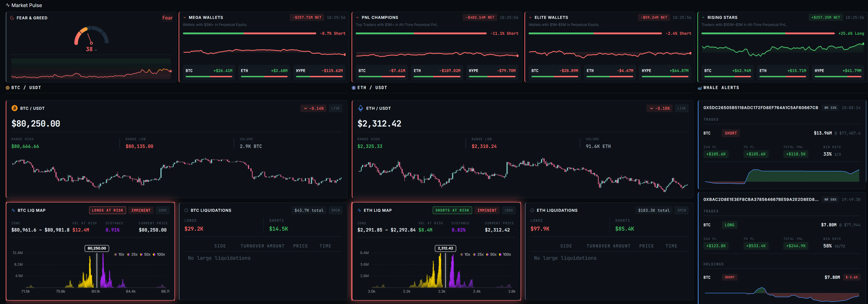Click IMMINENT badge in BTC LIQ MAP
Image resolution: width=868 pixels, height=304 pixels.
click(141, 210)
